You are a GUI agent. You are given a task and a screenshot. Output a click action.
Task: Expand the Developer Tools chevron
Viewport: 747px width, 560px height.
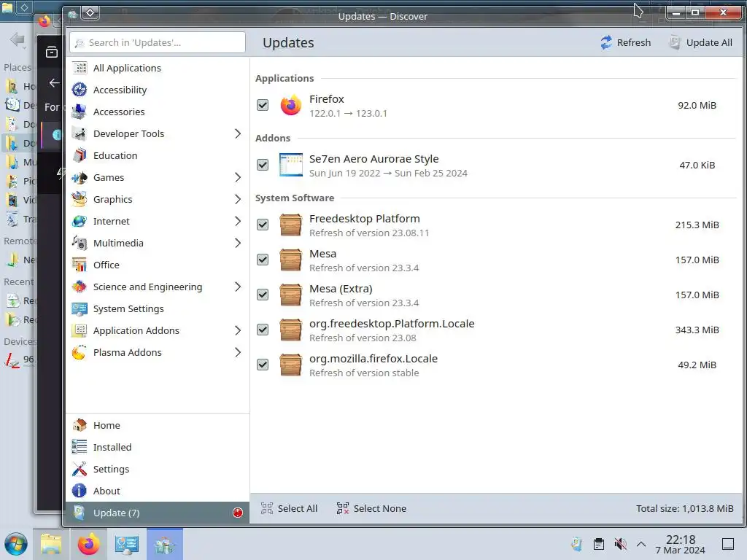238,134
